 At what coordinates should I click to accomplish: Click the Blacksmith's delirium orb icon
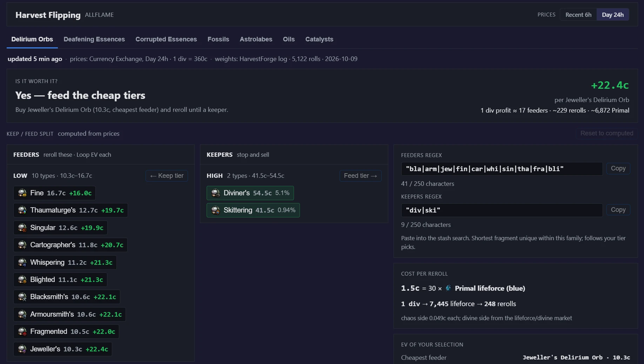pos(22,297)
